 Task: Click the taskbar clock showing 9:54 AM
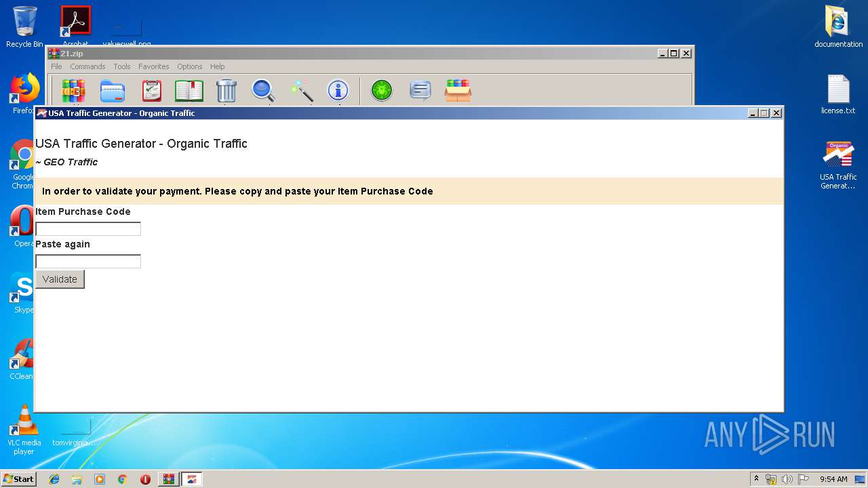(x=833, y=479)
